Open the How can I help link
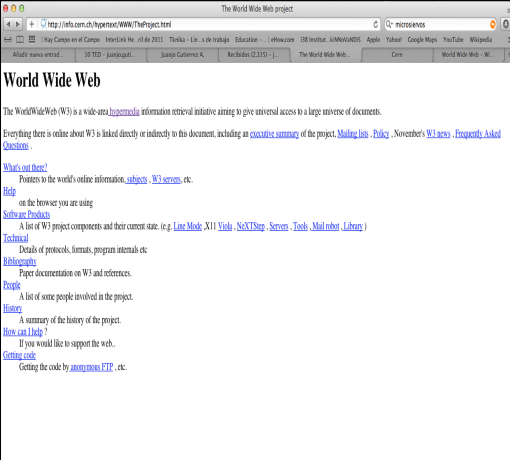The image size is (510, 460). click(23, 332)
